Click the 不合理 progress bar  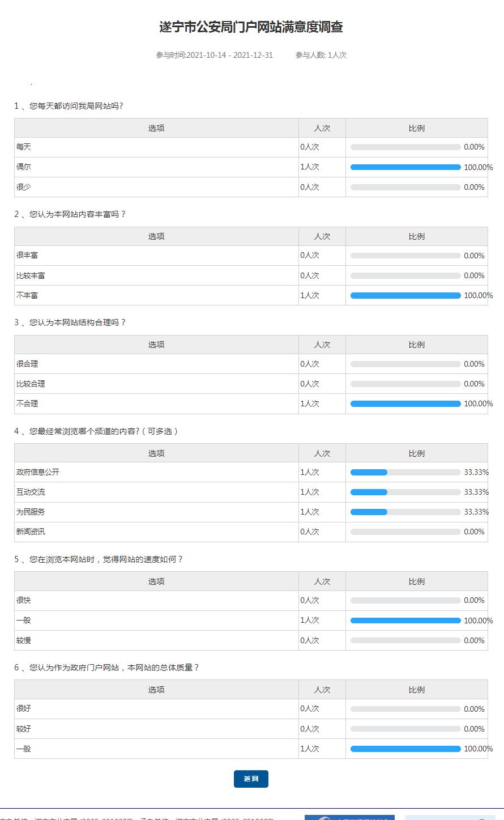[x=405, y=403]
